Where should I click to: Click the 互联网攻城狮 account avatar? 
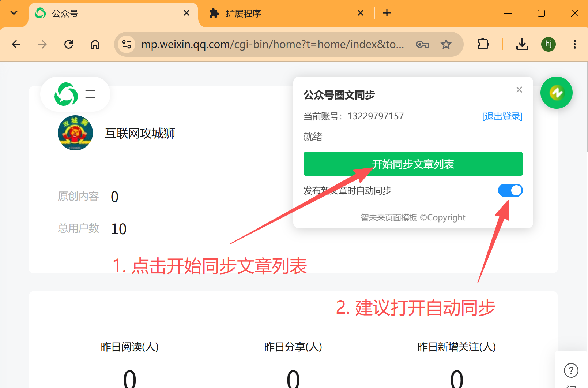coord(75,133)
